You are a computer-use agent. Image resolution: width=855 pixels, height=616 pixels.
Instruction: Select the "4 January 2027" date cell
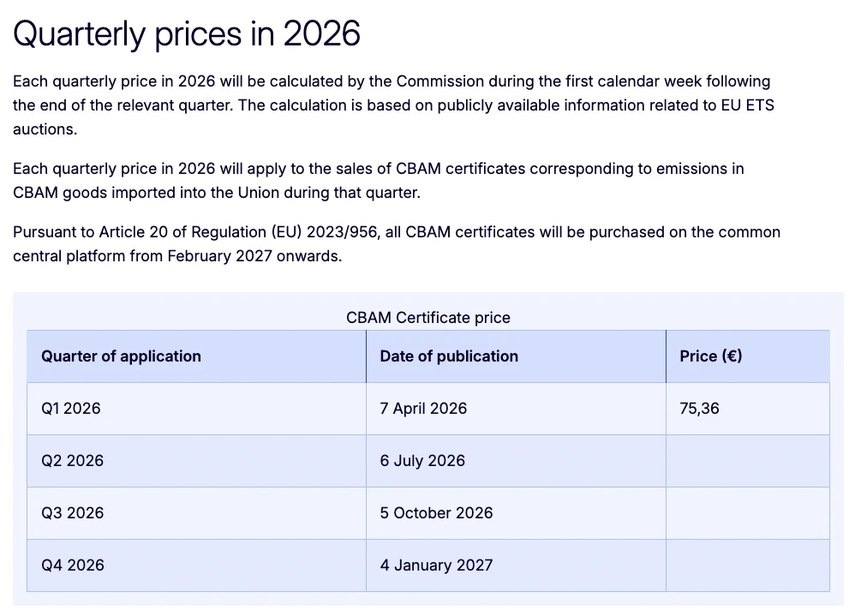[x=436, y=565]
